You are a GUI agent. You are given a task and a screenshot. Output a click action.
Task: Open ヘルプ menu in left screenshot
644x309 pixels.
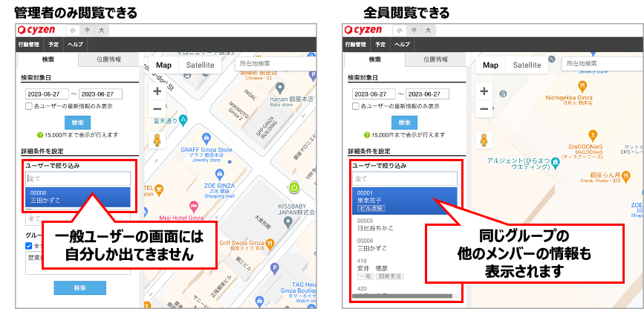76,45
